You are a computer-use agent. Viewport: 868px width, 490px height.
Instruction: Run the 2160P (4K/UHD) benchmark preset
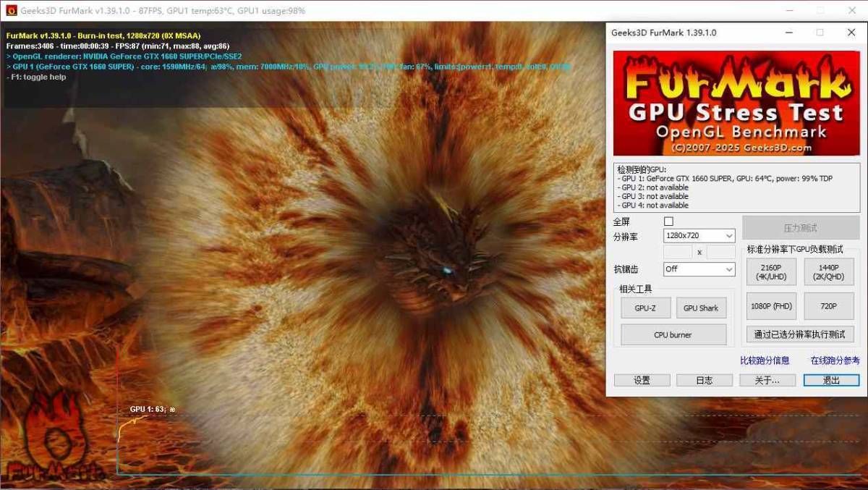(x=771, y=272)
